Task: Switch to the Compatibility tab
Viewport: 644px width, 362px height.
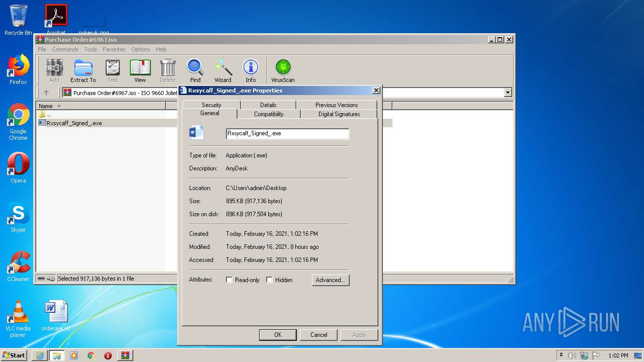Action: point(269,114)
